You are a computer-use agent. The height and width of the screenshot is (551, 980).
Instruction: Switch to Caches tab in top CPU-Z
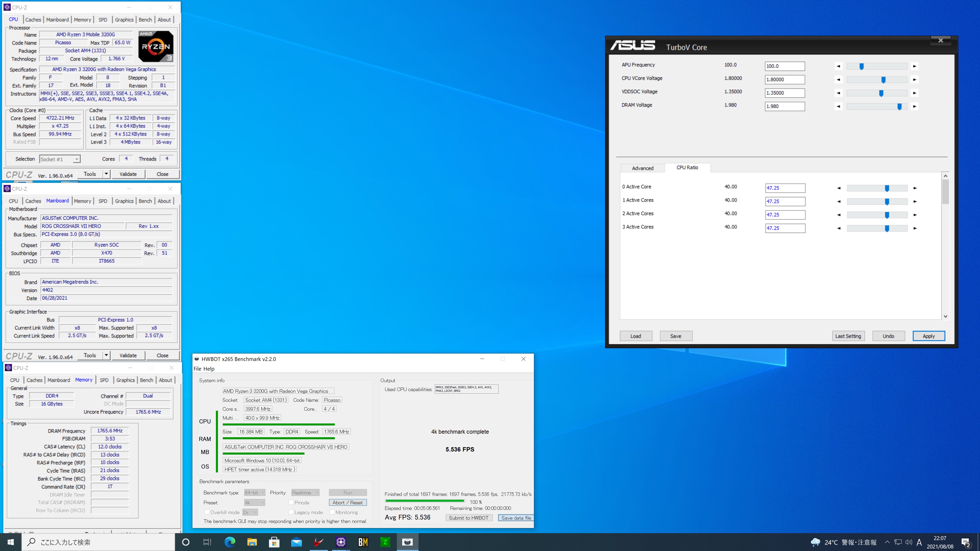pos(33,19)
